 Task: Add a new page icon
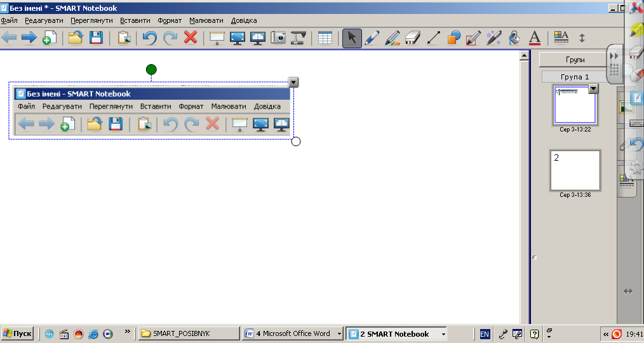[x=50, y=38]
